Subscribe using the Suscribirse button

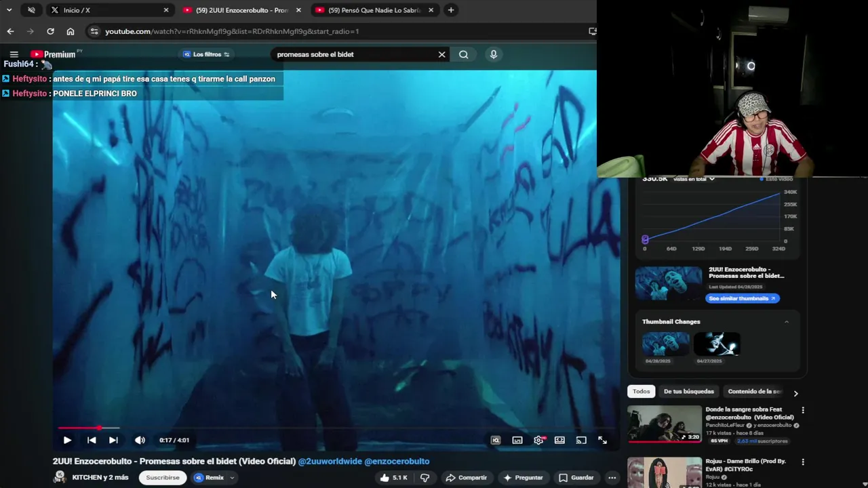click(x=163, y=478)
